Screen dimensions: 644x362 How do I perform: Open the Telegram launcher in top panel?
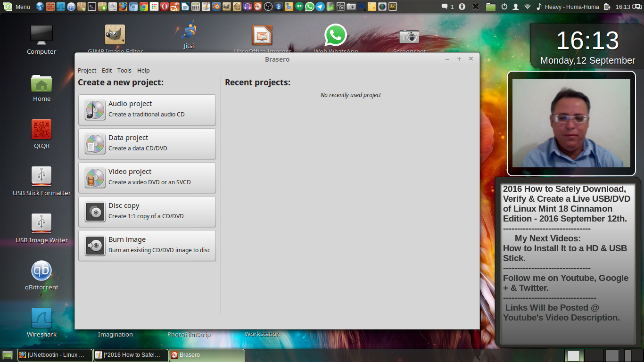320,7
